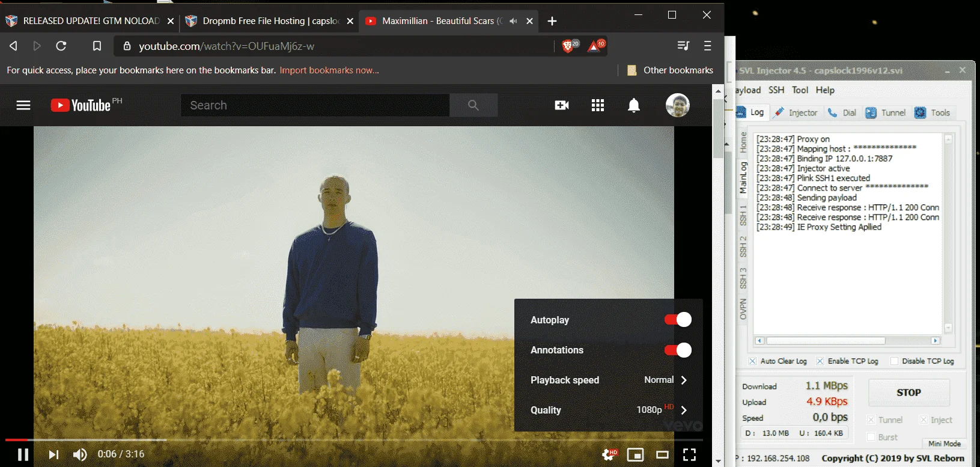Expand Quality 1080p options
Screen dimensions: 980x467
point(608,410)
